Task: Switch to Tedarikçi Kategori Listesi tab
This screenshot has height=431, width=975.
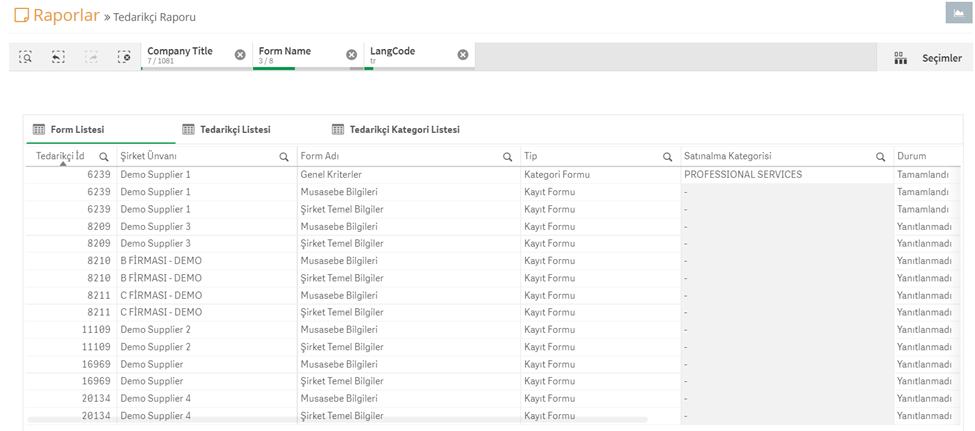Action: 396,130
